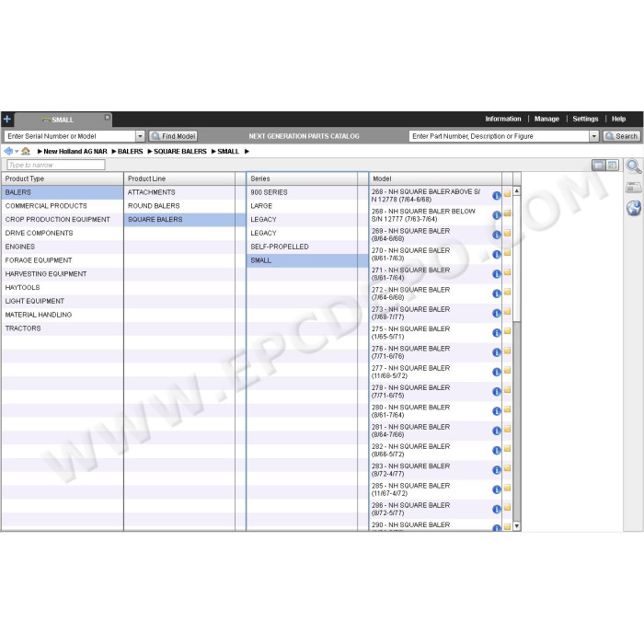
Task: Switch to the first list view toggle icon
Action: (598, 165)
